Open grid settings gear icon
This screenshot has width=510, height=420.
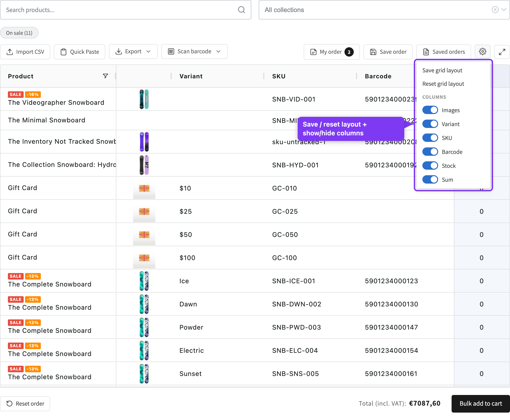(482, 51)
